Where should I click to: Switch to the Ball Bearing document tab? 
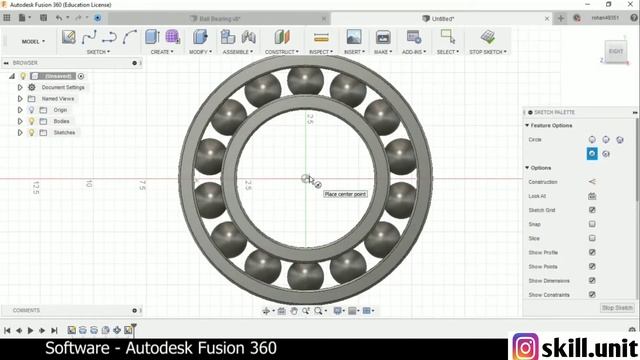[220, 19]
